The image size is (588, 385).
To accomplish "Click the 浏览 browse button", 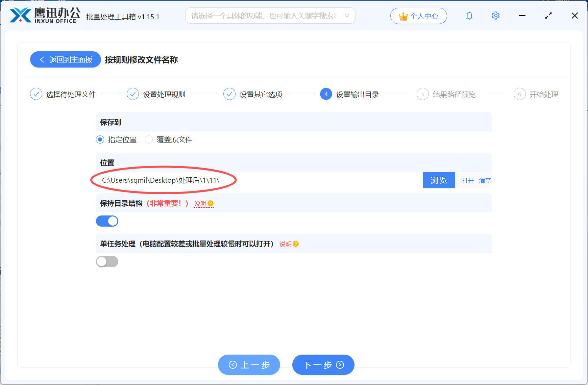I will 439,180.
